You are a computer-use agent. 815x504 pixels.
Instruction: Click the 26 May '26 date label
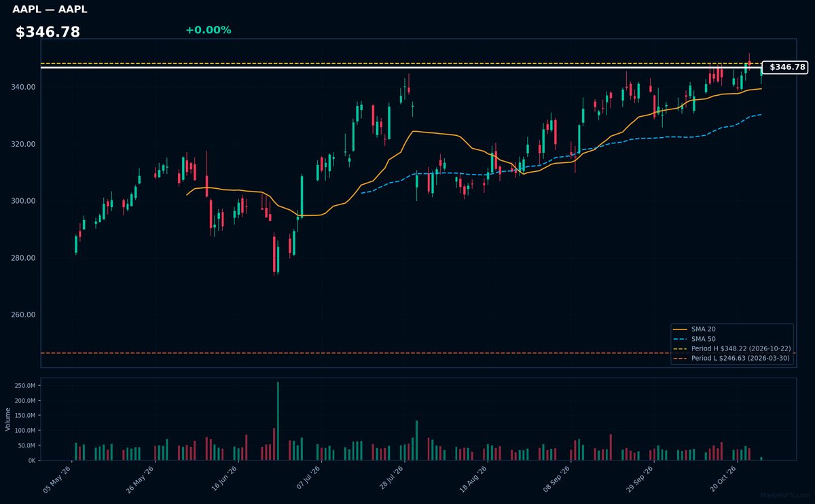coord(141,478)
